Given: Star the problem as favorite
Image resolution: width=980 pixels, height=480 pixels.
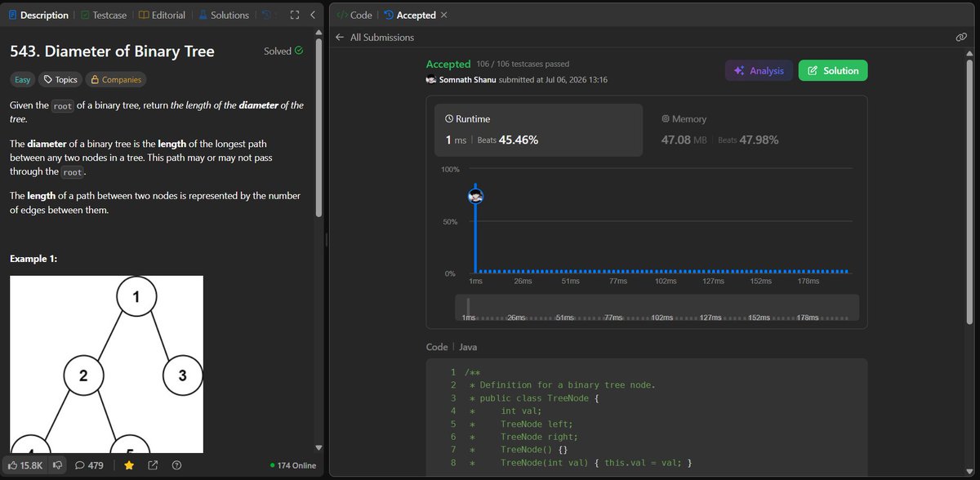Looking at the screenshot, I should (x=129, y=465).
